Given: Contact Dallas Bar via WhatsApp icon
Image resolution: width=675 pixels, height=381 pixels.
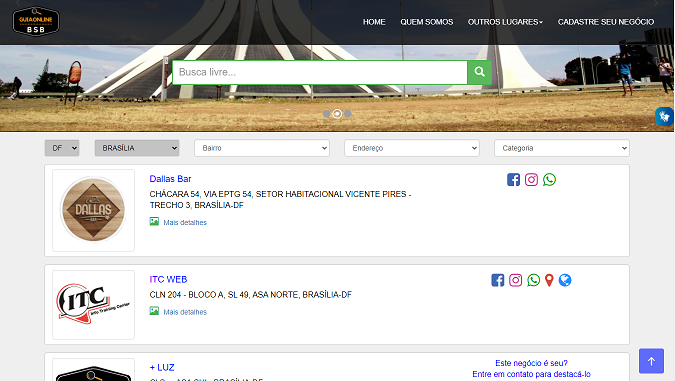Looking at the screenshot, I should (x=549, y=180).
